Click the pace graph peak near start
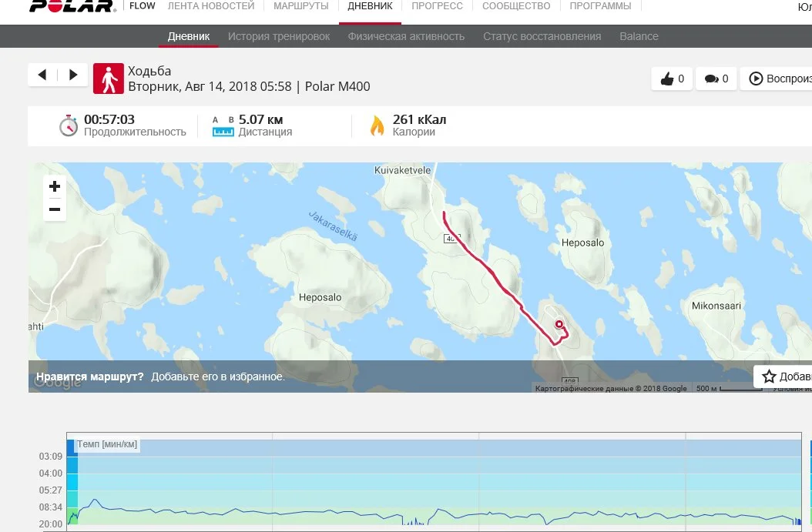 pyautogui.click(x=94, y=500)
